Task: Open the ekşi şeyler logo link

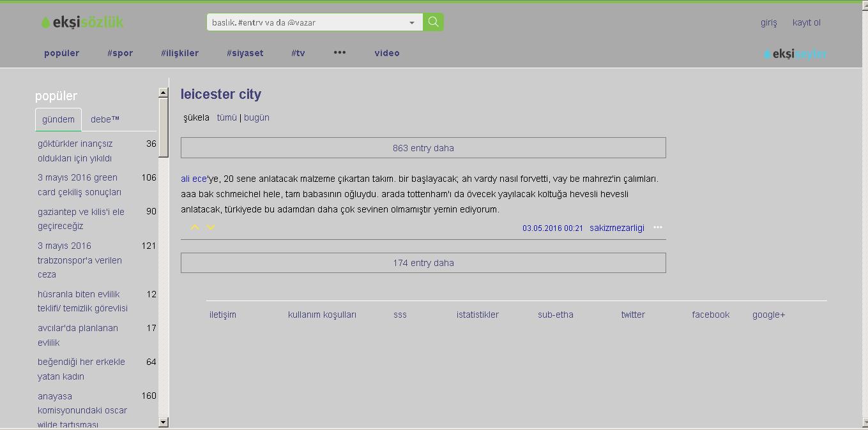Action: pyautogui.click(x=795, y=54)
